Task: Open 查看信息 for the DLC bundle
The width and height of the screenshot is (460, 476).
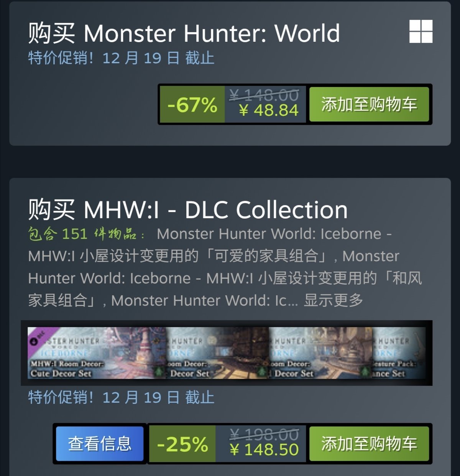Action: 100,444
